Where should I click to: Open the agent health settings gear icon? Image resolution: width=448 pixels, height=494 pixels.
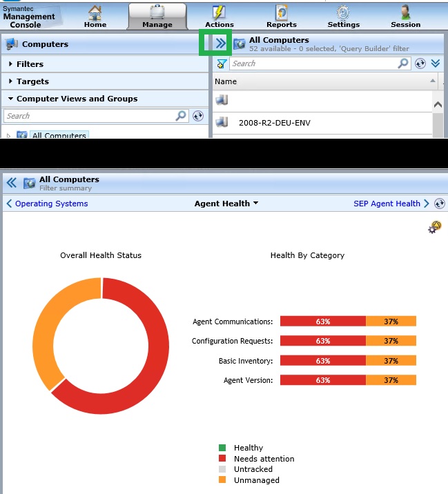coord(435,227)
